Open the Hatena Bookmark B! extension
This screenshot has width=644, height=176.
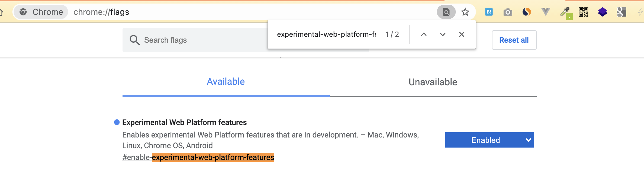[x=489, y=12]
